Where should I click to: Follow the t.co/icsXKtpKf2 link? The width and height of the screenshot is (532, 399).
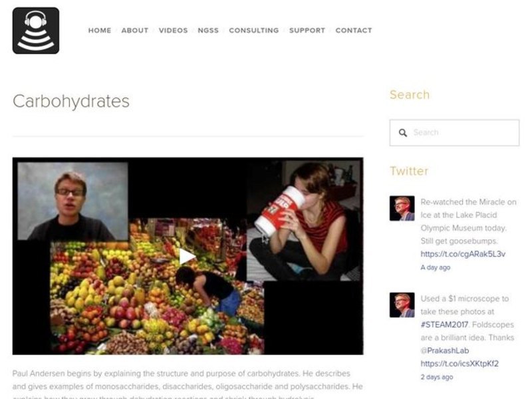pyautogui.click(x=460, y=364)
